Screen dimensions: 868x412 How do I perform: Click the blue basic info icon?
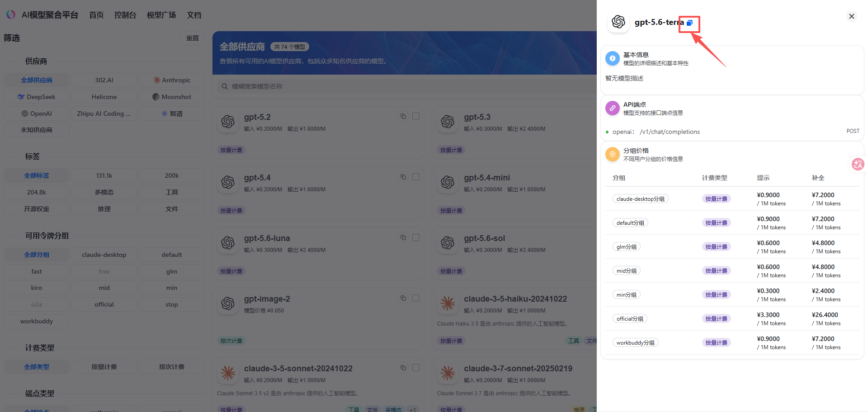click(x=613, y=58)
